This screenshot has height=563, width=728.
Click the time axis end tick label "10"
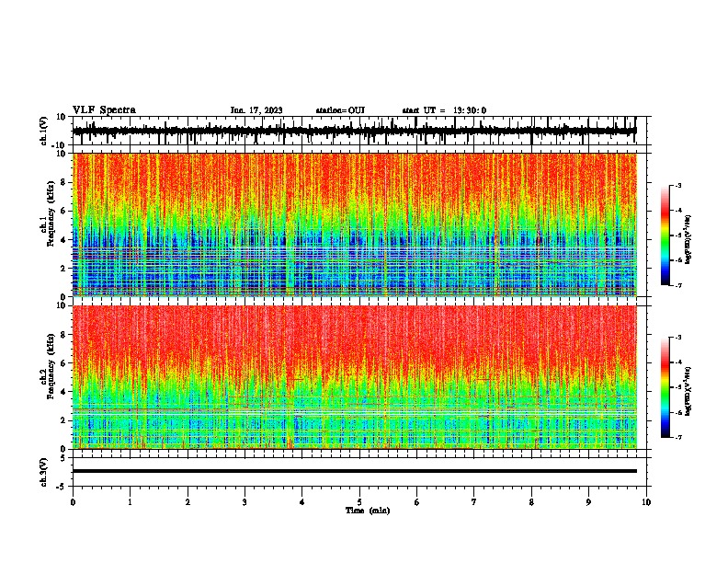(646, 502)
